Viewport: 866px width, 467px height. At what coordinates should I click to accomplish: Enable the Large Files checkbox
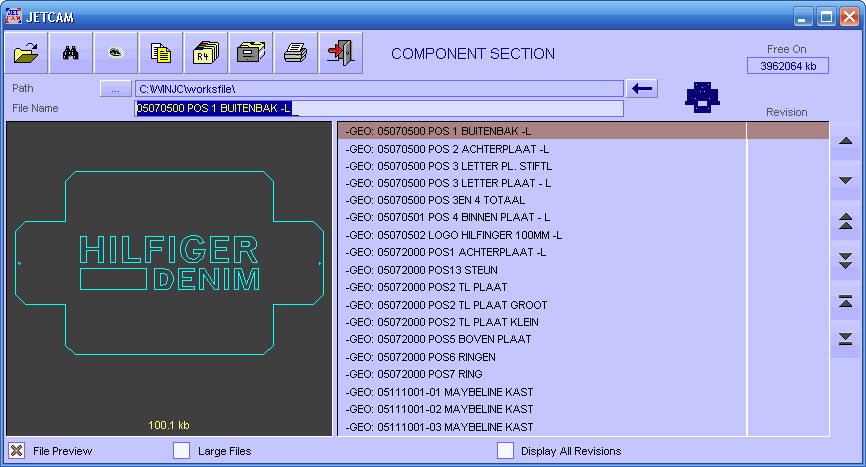pyautogui.click(x=181, y=450)
